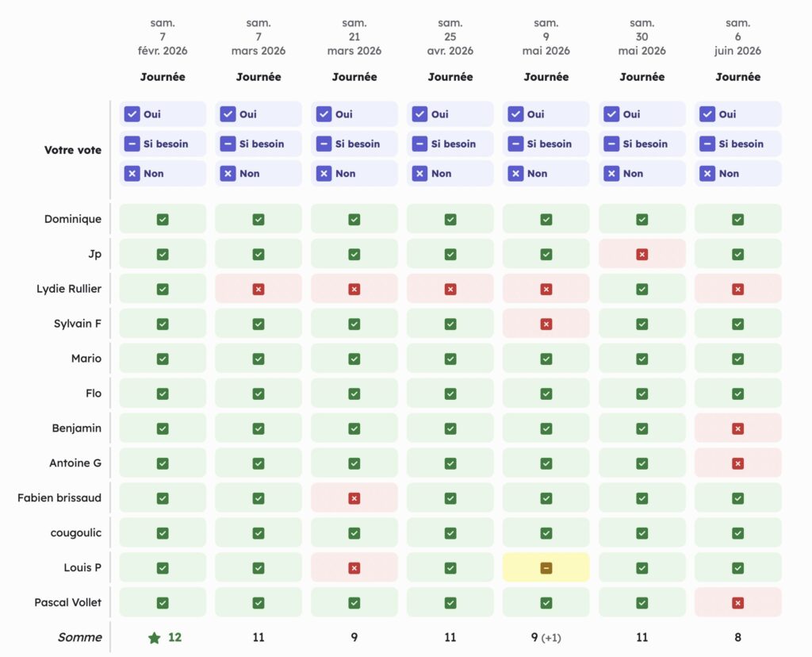This screenshot has width=812, height=657.
Task: Click the Lydie Rullier participant name
Action: click(x=69, y=290)
